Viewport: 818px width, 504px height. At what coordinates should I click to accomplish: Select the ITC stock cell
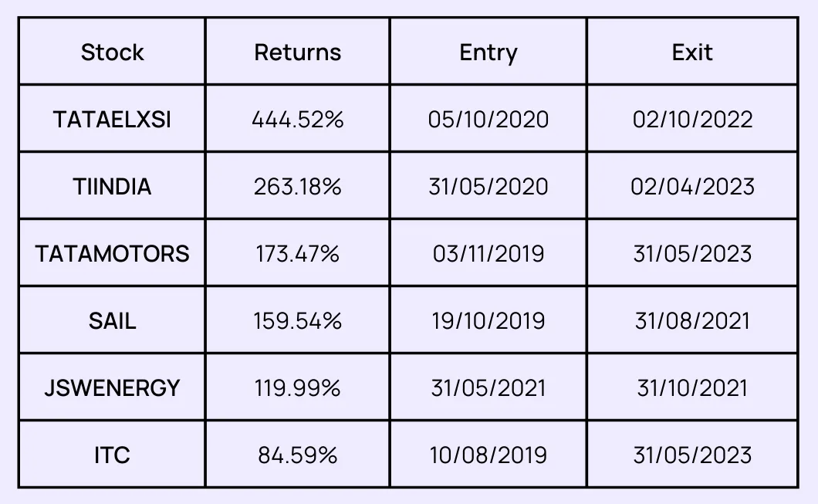click(x=112, y=455)
